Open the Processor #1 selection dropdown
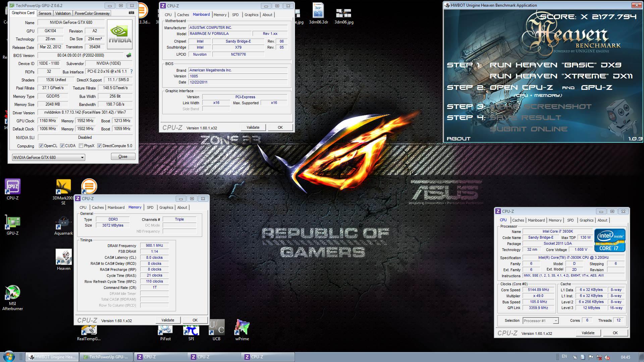The image size is (644, 362). click(540, 321)
